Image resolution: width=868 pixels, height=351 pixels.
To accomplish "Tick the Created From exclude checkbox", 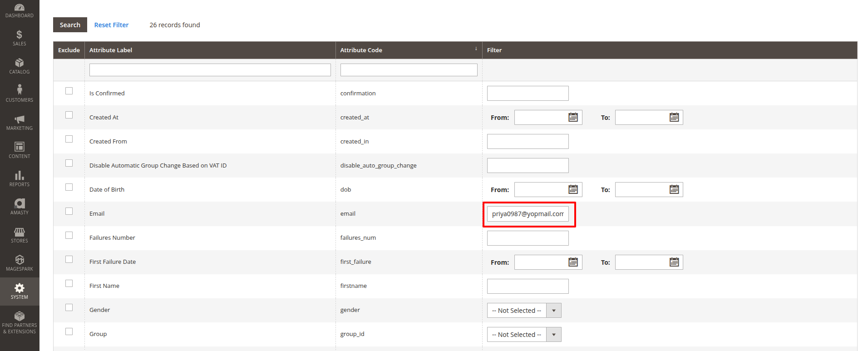I will pos(69,139).
